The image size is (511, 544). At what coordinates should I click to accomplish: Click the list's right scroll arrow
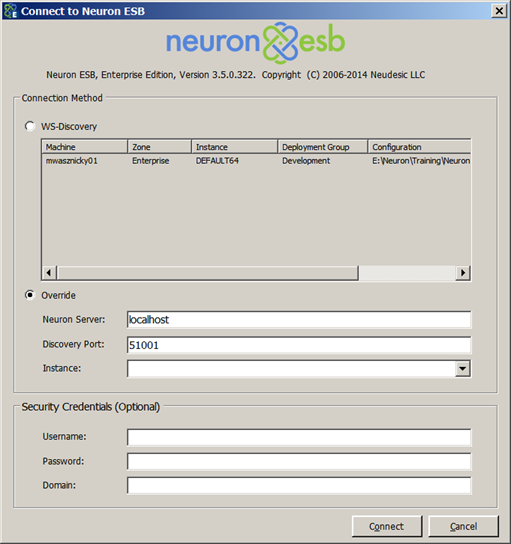(x=463, y=273)
